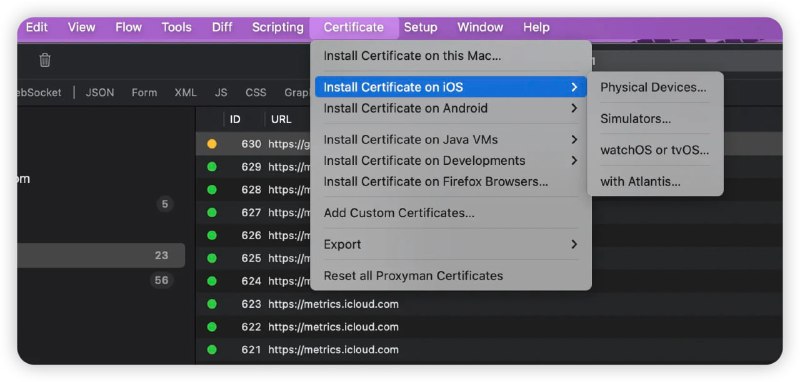Click the green status dot on row 621
The height and width of the screenshot is (382, 800).
(212, 349)
